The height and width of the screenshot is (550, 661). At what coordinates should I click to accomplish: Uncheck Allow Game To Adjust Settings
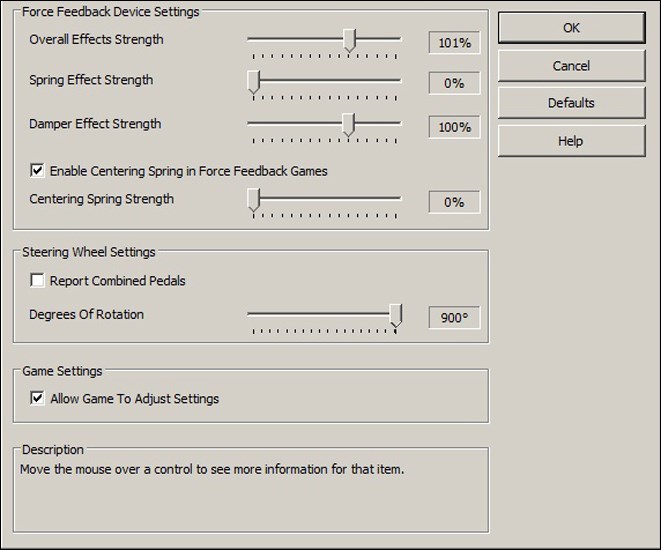[37, 399]
